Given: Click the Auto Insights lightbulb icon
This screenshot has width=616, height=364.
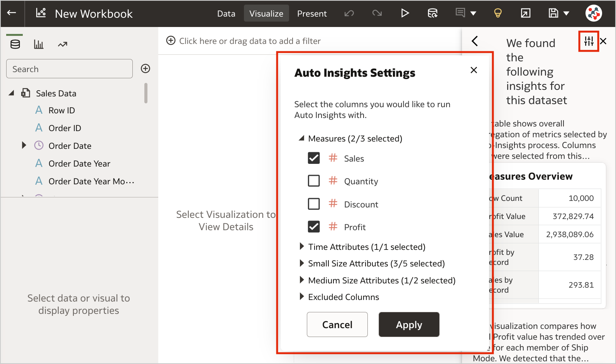Looking at the screenshot, I should [498, 13].
